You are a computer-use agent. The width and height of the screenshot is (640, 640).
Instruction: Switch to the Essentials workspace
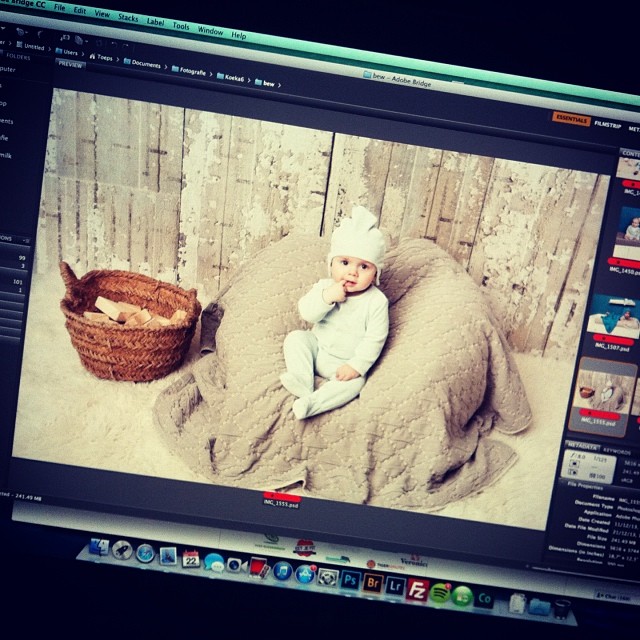(571, 119)
